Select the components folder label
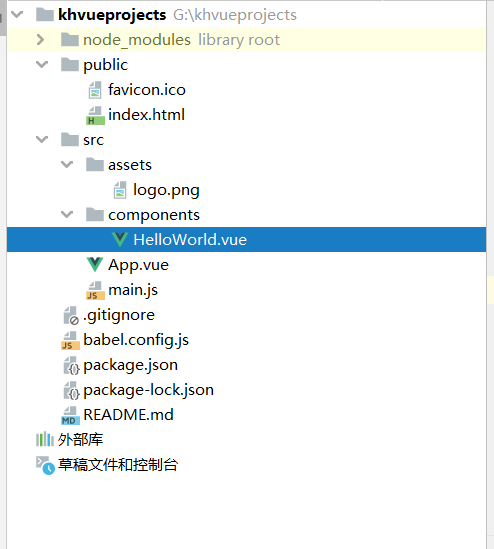The height and width of the screenshot is (549, 494). [154, 215]
